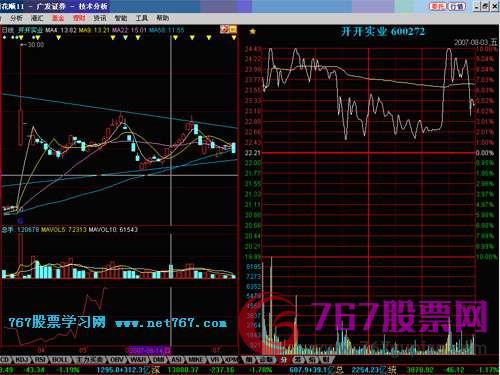Open the 工具 menu

[141, 18]
